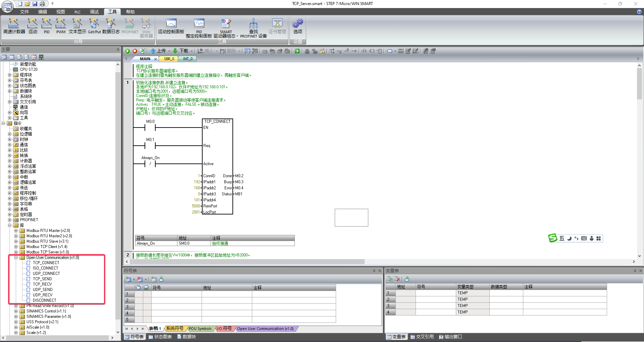This screenshot has width=644, height=342.
Task: Open SMART drive configuration tool
Action: tap(226, 28)
